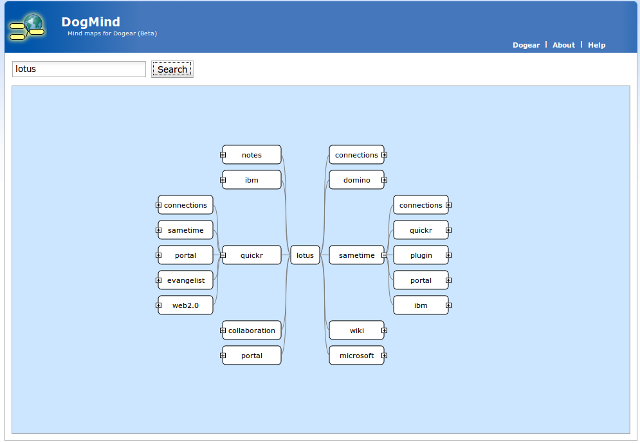Select the evangelist node label
Viewport: 640px width, 443px height.
186,280
